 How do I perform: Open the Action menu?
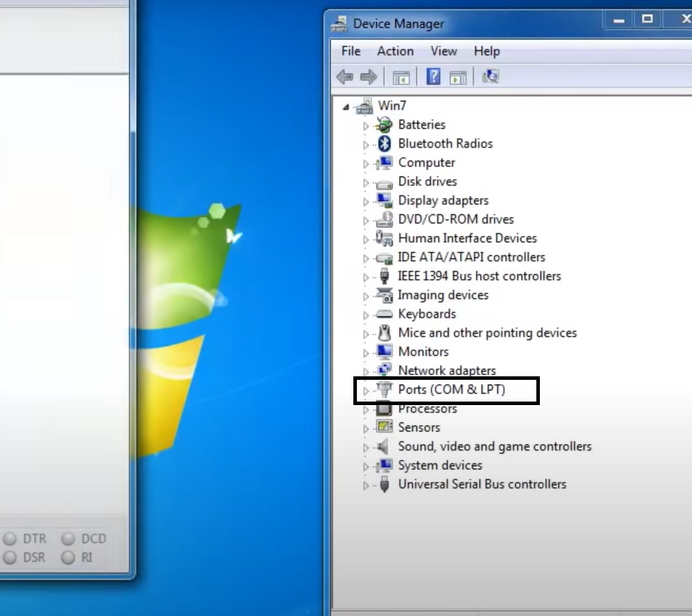coord(395,51)
